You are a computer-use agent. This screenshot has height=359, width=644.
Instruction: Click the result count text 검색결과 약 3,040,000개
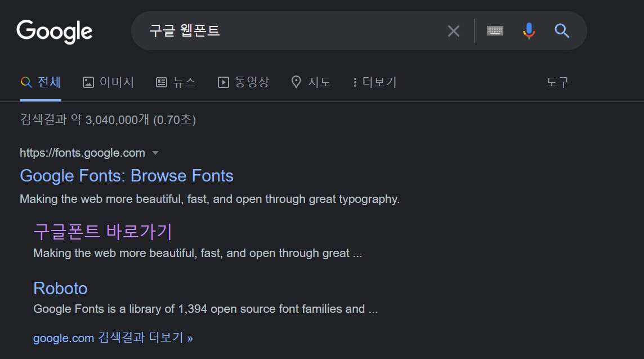pyautogui.click(x=108, y=119)
